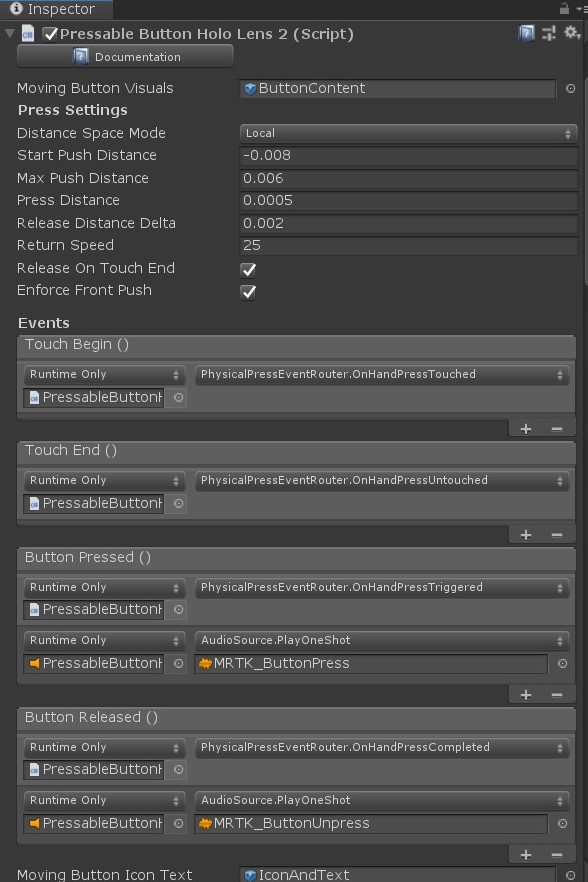Pick object for Touch End target field
Screen dimensions: 588x882
(x=178, y=503)
